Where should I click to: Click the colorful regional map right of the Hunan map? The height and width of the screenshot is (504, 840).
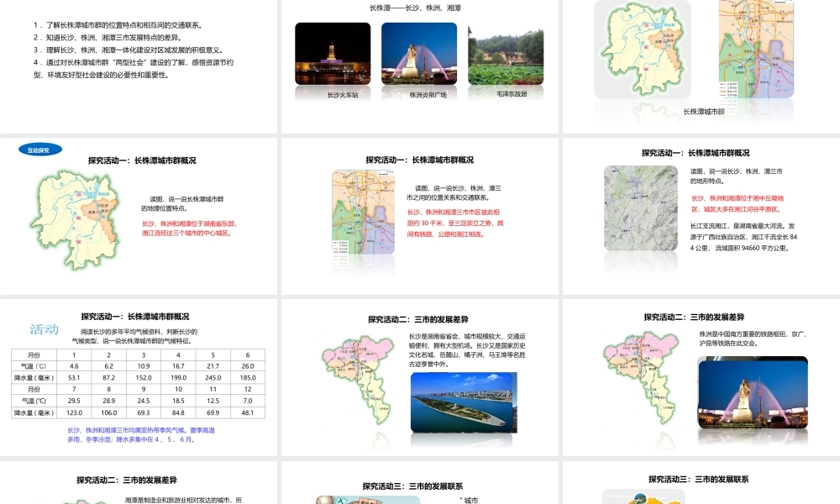point(756,50)
